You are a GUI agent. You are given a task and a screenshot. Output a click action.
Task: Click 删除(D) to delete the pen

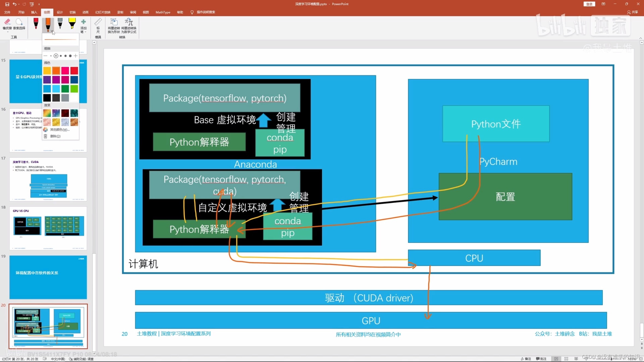coord(52,136)
